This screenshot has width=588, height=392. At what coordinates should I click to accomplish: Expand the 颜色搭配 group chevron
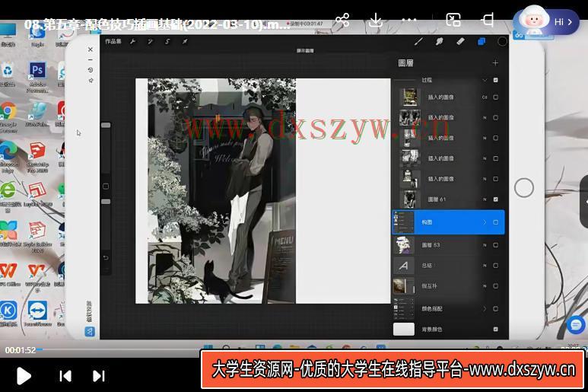point(485,309)
